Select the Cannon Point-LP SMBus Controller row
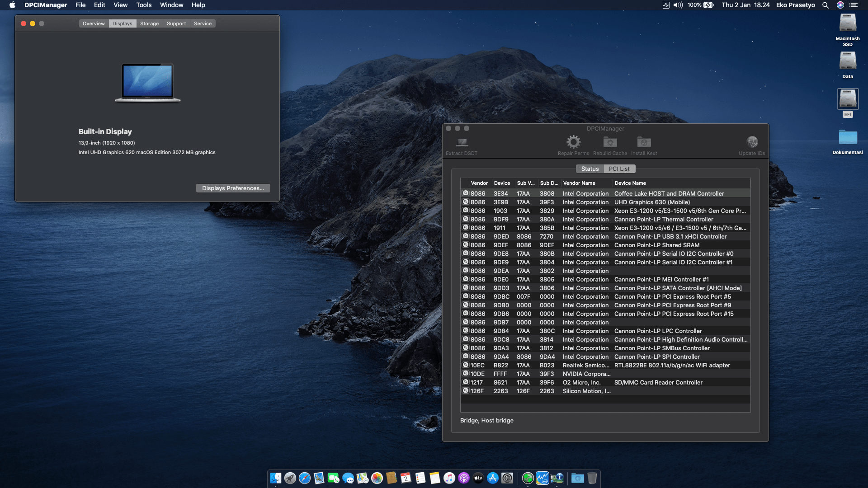 click(605, 348)
